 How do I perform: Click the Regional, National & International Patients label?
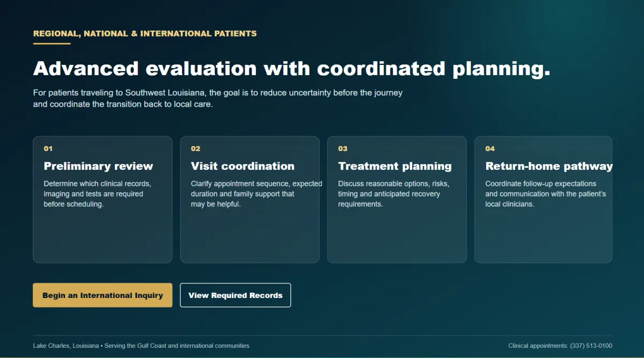tap(145, 33)
